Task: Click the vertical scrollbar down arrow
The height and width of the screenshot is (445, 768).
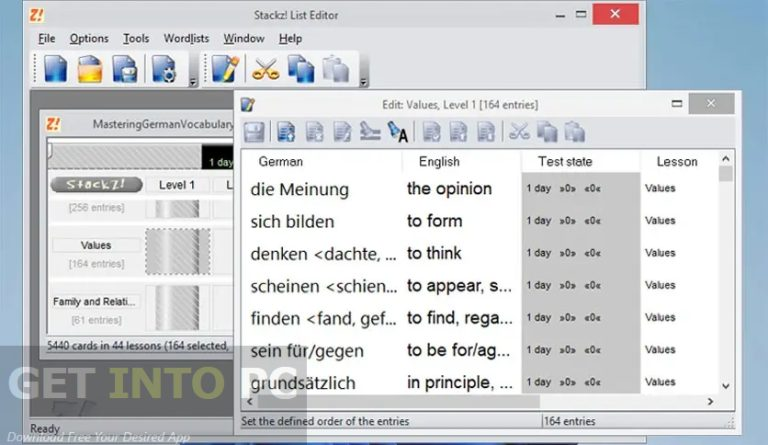Action: 726,386
